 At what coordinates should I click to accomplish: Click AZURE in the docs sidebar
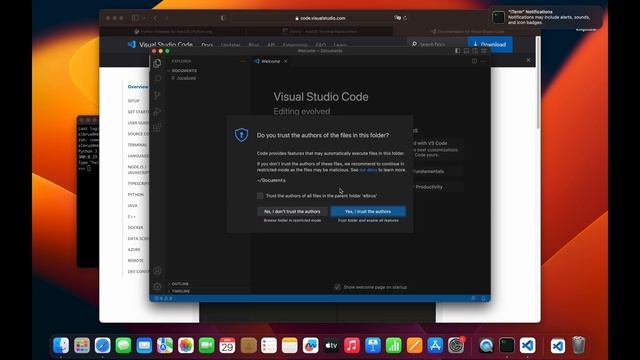(134, 249)
